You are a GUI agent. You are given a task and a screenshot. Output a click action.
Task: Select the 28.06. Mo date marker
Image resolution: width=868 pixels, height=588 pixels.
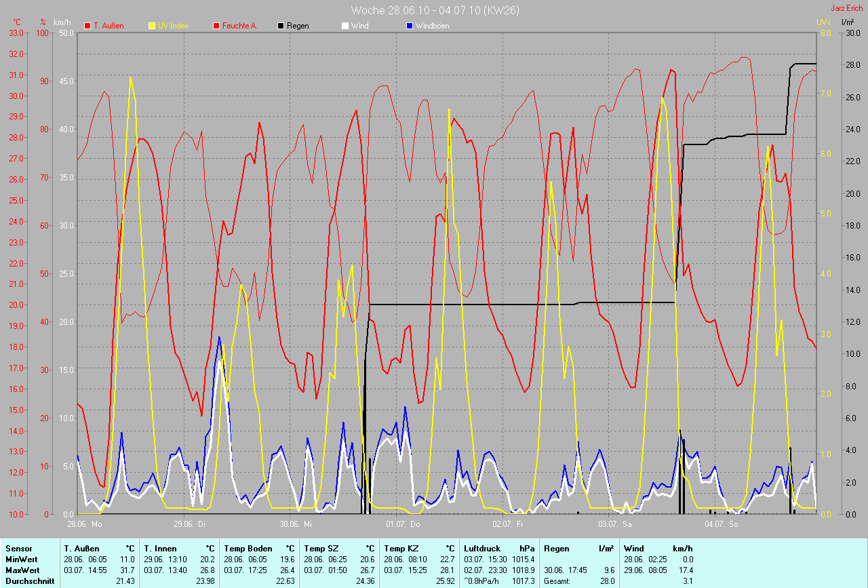(x=85, y=524)
